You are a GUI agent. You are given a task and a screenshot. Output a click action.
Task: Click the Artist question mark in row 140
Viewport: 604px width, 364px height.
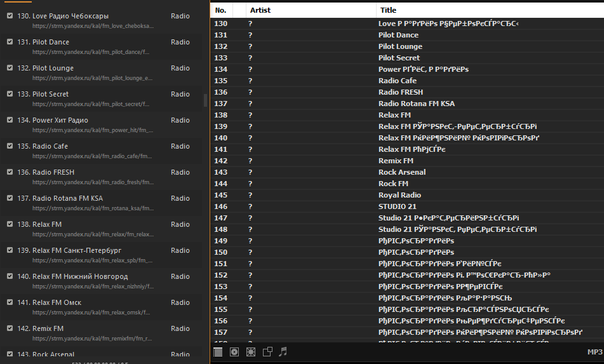250,138
